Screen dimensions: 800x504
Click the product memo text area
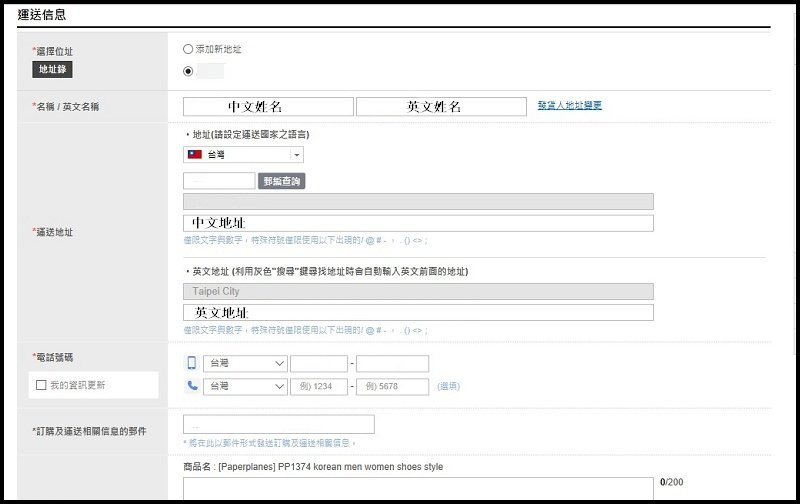[418, 488]
